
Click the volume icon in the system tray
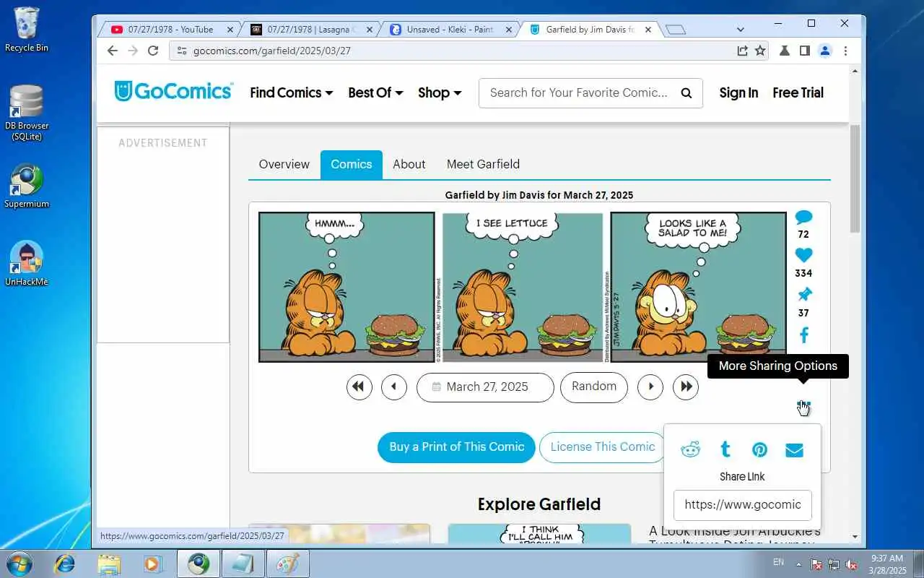[x=852, y=564]
